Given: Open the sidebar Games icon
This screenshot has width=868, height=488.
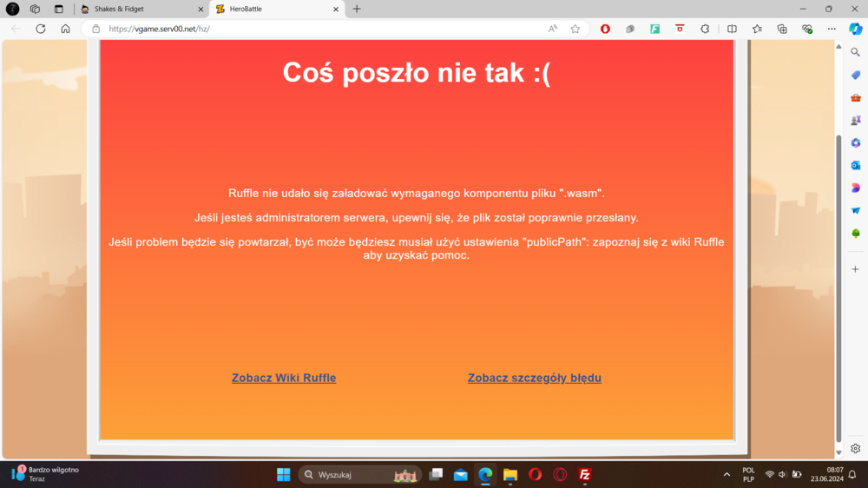Looking at the screenshot, I should coord(855,120).
